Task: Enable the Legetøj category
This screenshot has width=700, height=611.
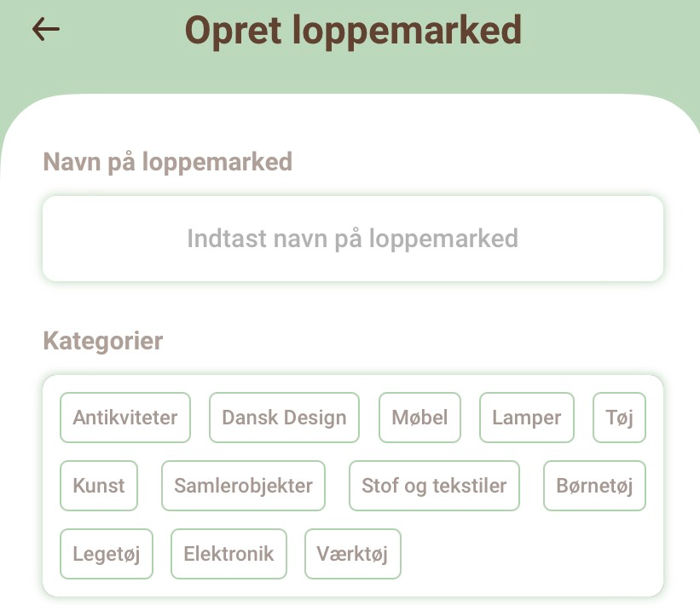Action: tap(107, 554)
